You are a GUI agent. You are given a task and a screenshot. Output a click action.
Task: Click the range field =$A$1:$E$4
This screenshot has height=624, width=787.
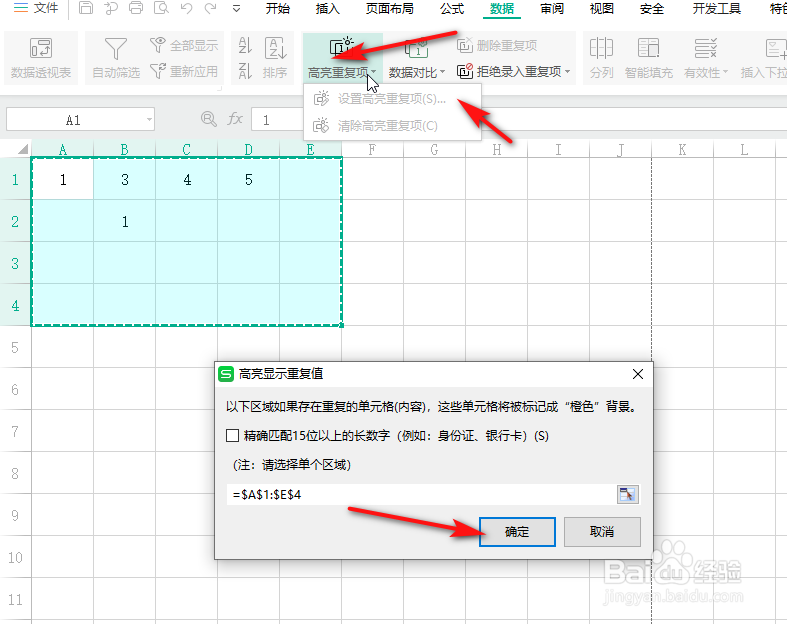[x=421, y=494]
